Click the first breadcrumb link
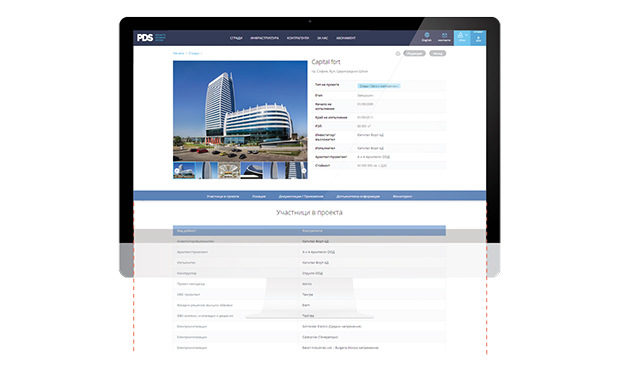The width and height of the screenshot is (620, 370). (179, 53)
